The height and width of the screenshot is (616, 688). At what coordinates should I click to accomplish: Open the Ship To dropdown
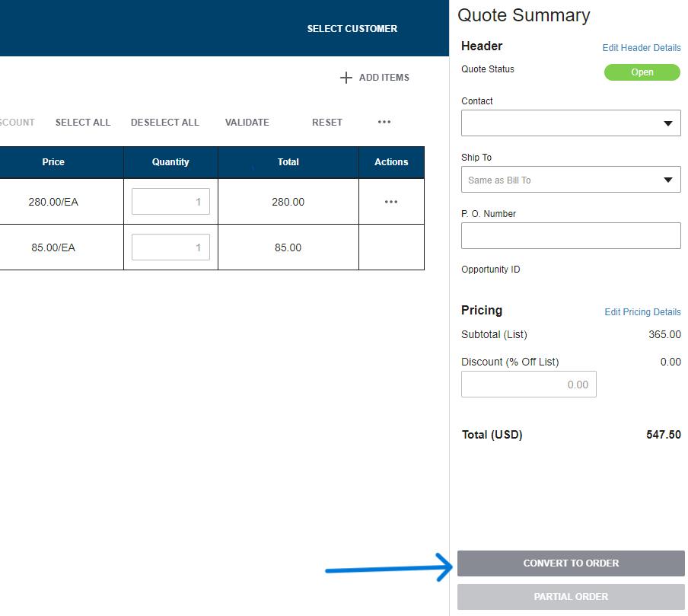coord(571,180)
